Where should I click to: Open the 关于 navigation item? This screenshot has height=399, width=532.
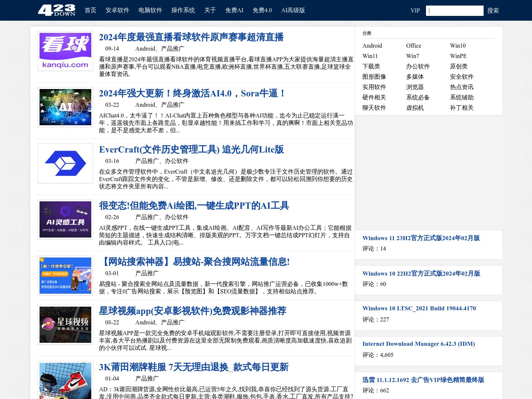[210, 10]
